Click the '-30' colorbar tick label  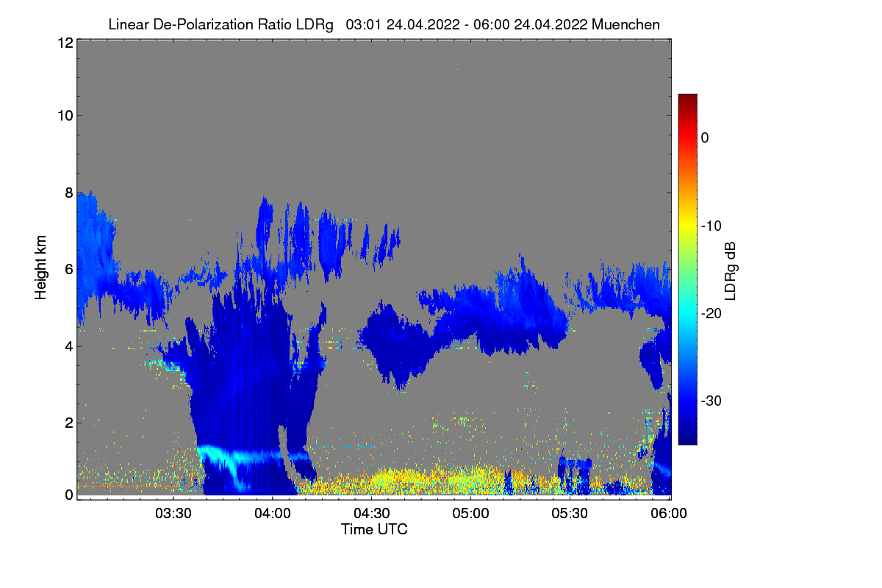[x=710, y=401]
